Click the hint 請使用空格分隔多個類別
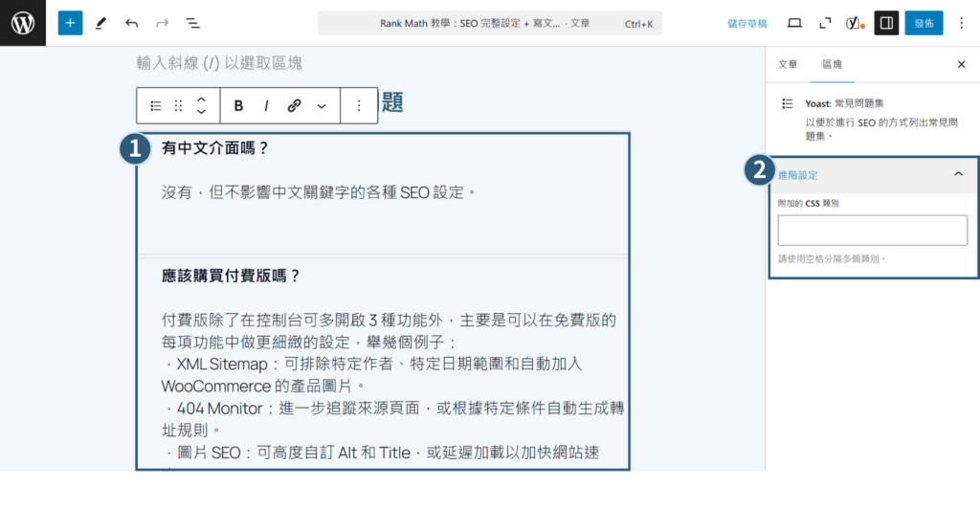980x510 pixels. point(832,258)
